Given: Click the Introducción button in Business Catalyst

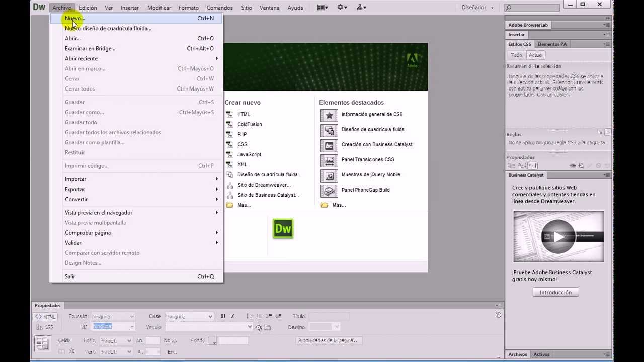Looking at the screenshot, I should point(555,292).
